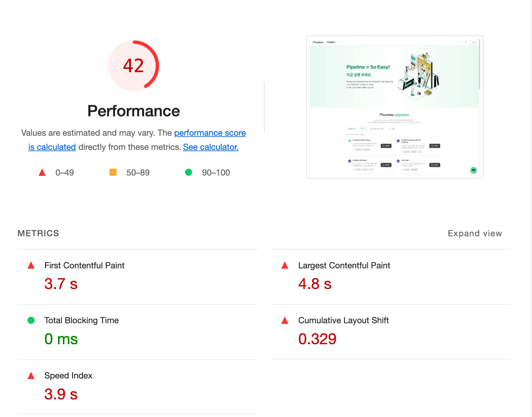Click the performance score gauge showing 42
The height and width of the screenshot is (417, 532).
coord(133,66)
